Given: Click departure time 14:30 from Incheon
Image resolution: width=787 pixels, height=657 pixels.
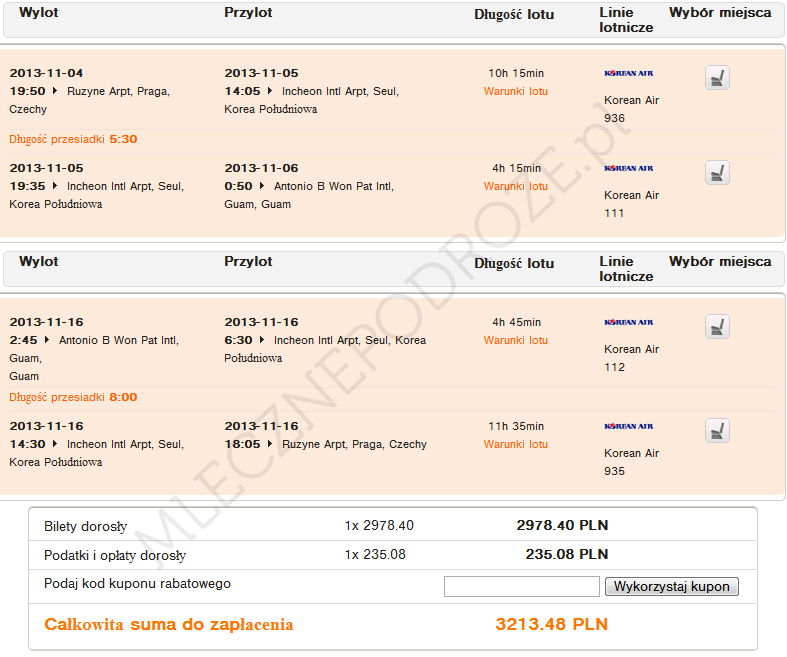Looking at the screenshot, I should coord(27,444).
